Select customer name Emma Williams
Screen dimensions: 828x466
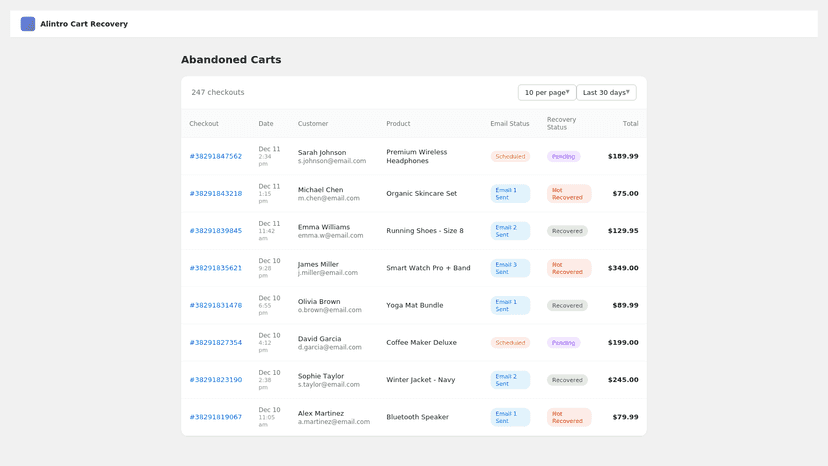click(x=324, y=227)
